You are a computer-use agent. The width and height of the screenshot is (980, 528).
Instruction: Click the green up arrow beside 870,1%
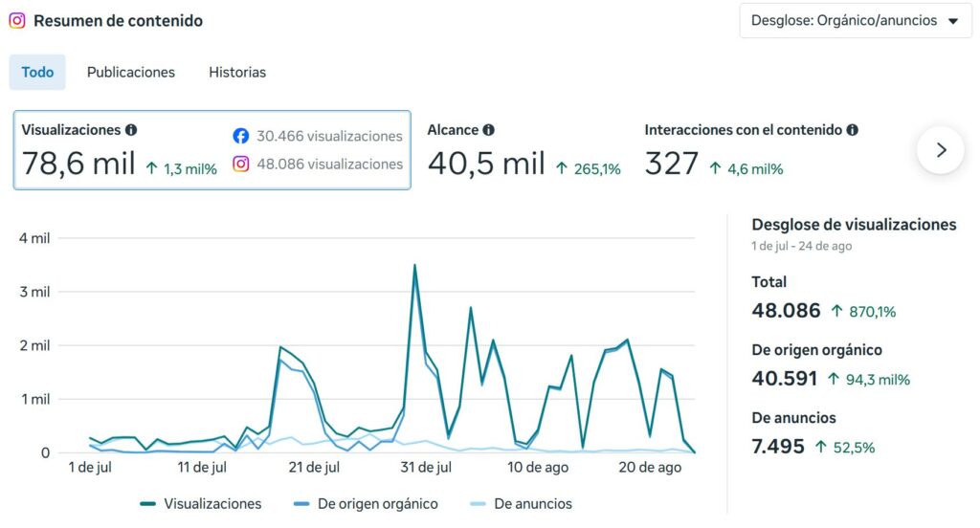tap(836, 311)
